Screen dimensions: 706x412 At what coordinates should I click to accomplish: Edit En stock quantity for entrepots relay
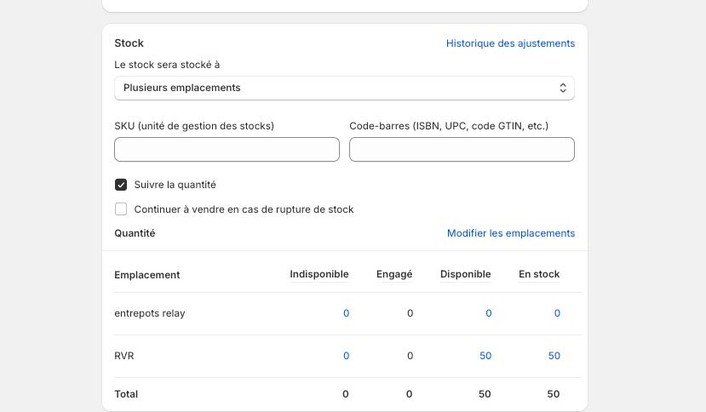(x=557, y=313)
